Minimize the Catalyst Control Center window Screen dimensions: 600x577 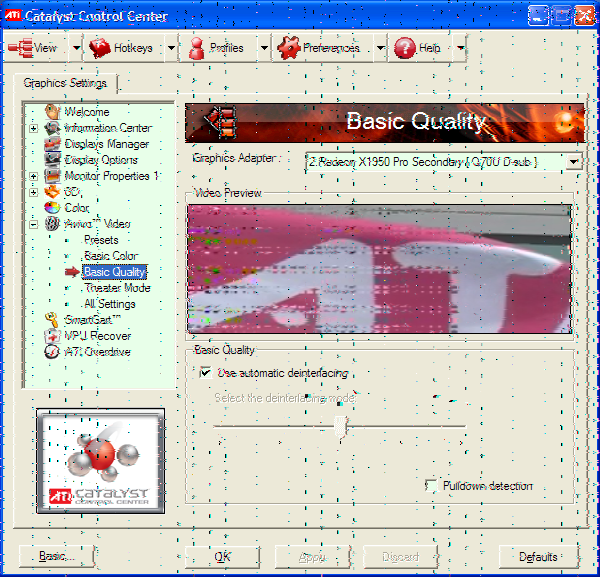coord(538,16)
